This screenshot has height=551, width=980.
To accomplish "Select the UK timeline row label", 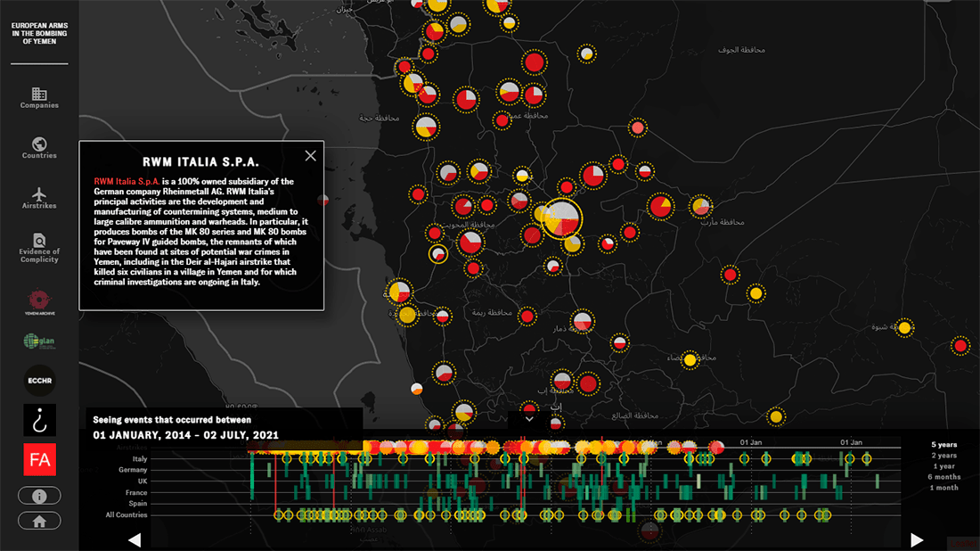I will point(143,481).
